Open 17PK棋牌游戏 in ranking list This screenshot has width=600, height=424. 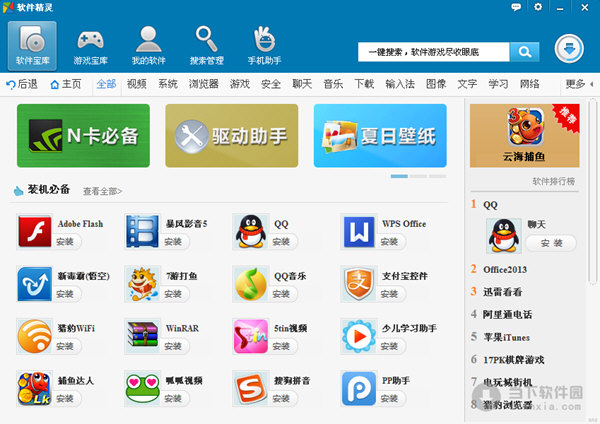tap(514, 360)
